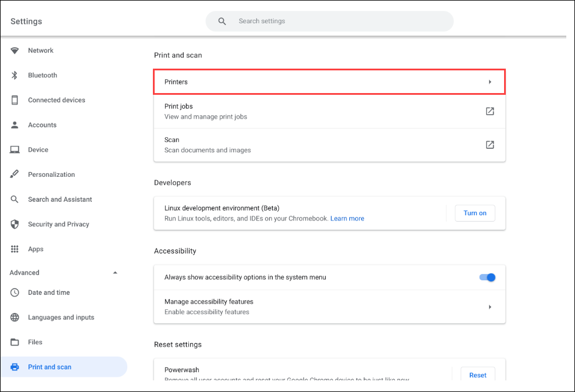Open Scan external link icon
The image size is (575, 392).
click(490, 145)
